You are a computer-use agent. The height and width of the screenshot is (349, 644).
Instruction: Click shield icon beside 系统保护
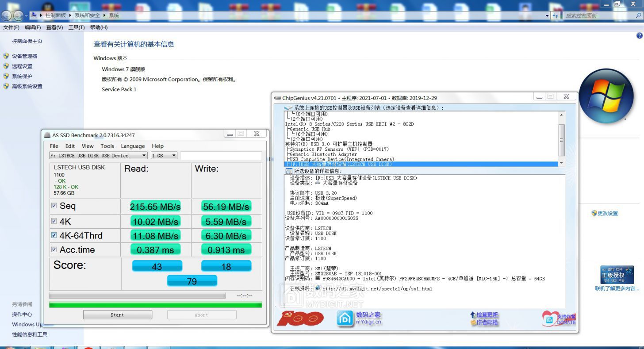coord(6,76)
